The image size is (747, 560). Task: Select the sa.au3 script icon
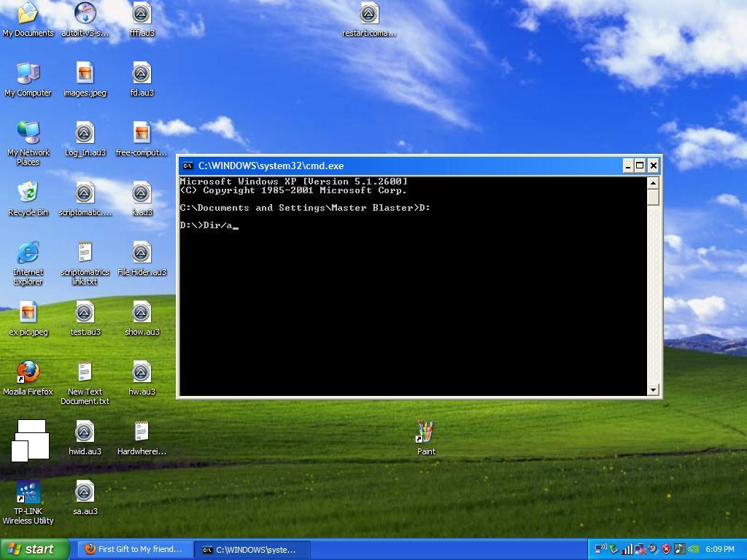click(85, 497)
